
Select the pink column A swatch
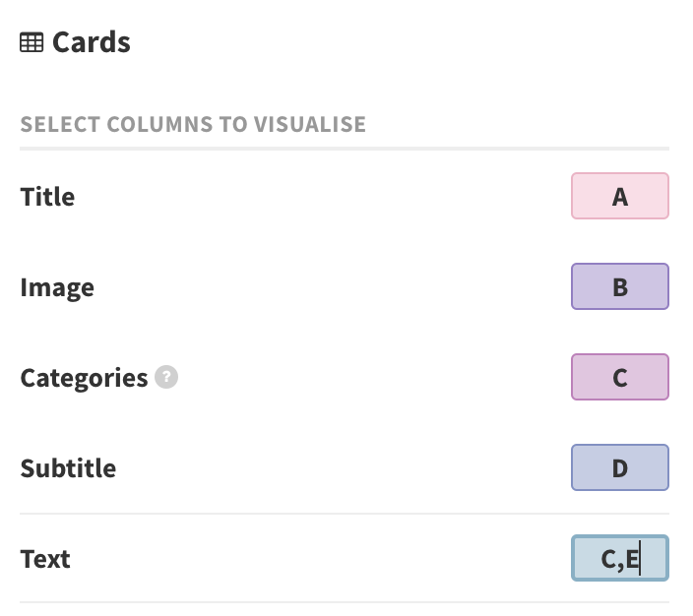(x=619, y=196)
